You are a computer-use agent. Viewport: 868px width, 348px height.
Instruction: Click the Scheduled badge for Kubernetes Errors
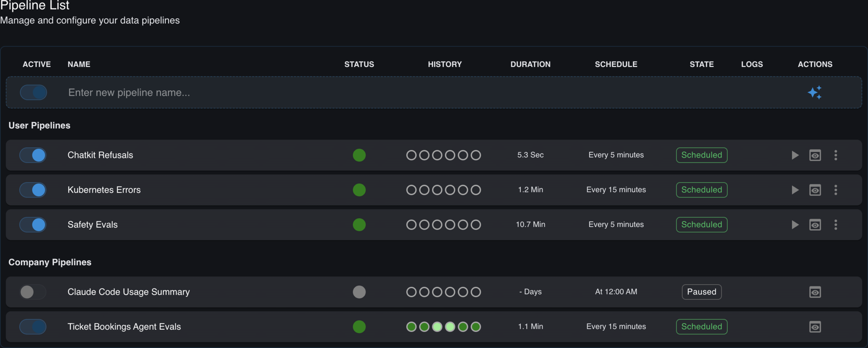702,190
